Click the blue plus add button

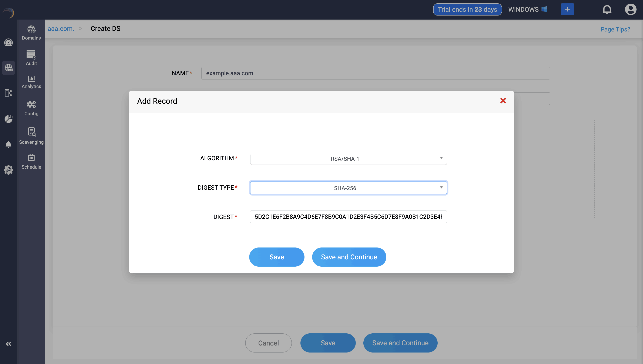[x=567, y=10]
